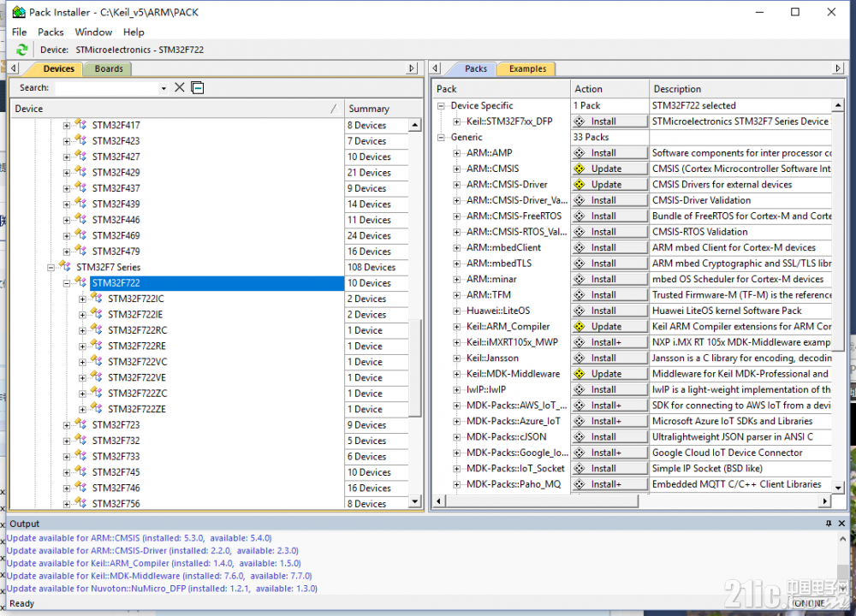856x616 pixels.
Task: Open the Help menu
Action: click(x=134, y=32)
